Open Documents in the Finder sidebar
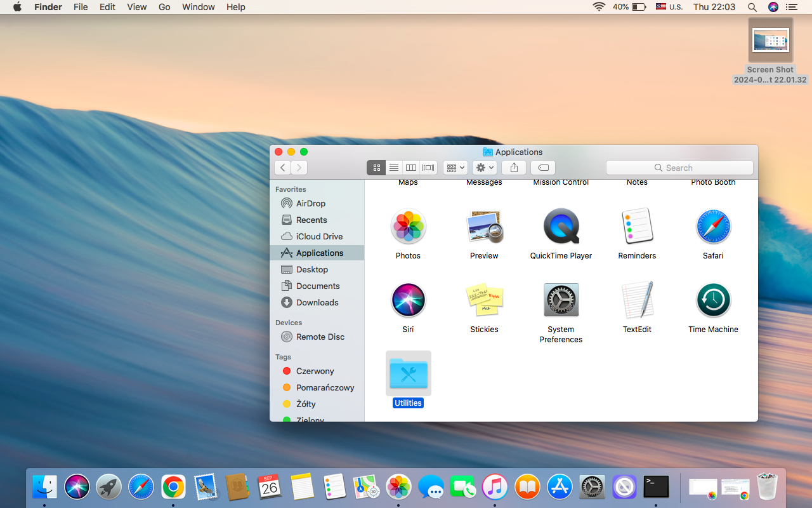 (317, 286)
